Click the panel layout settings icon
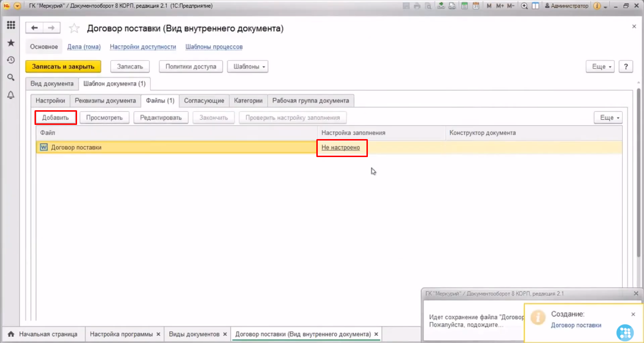This screenshot has width=644, height=343. point(535,6)
